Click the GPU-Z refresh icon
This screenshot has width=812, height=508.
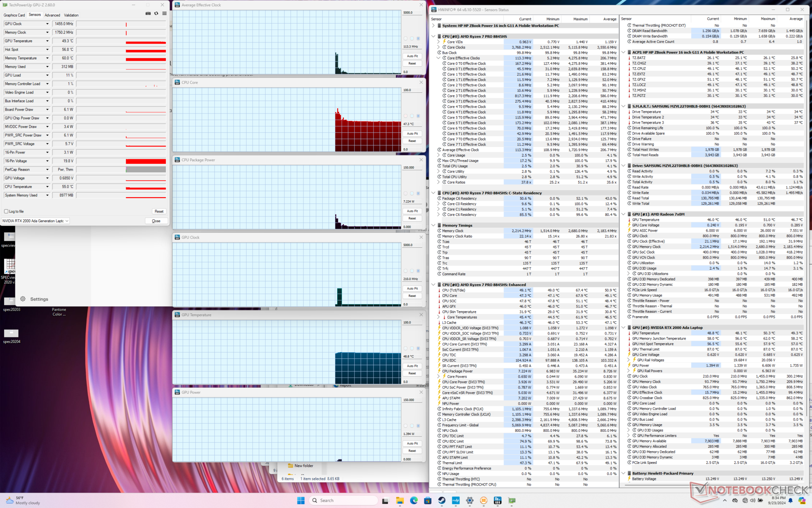click(156, 14)
